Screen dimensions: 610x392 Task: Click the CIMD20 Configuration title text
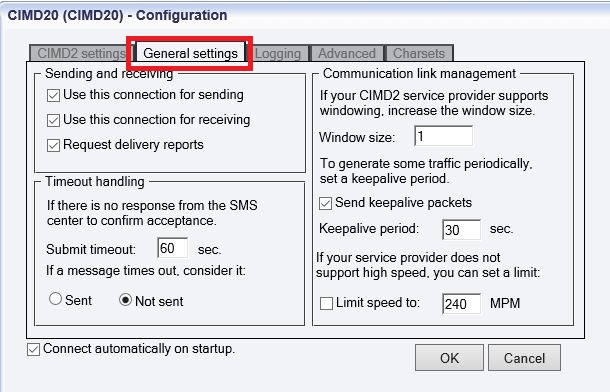[x=117, y=15]
